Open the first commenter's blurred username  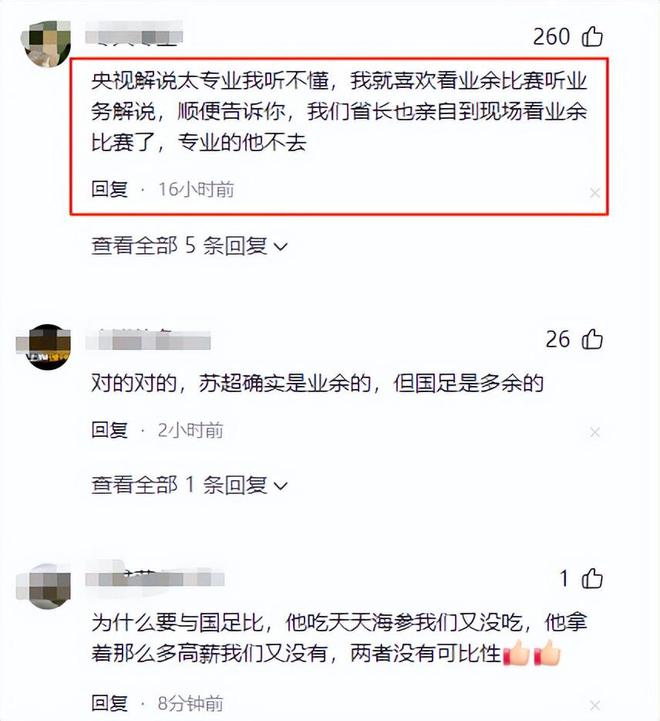[134, 34]
